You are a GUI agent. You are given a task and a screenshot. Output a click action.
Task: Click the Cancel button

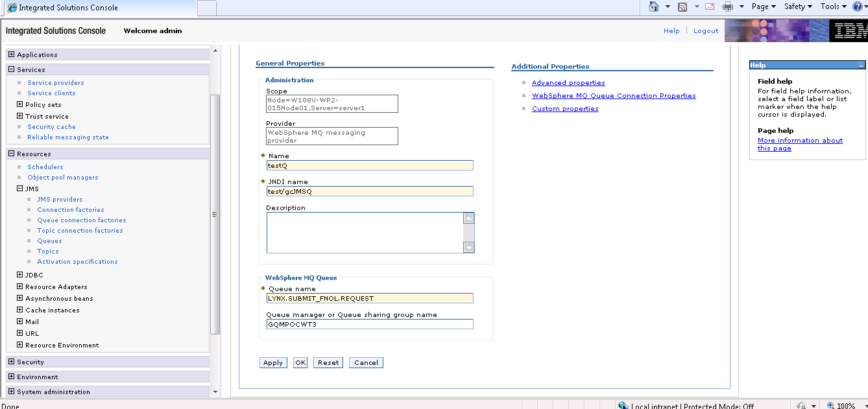(366, 363)
